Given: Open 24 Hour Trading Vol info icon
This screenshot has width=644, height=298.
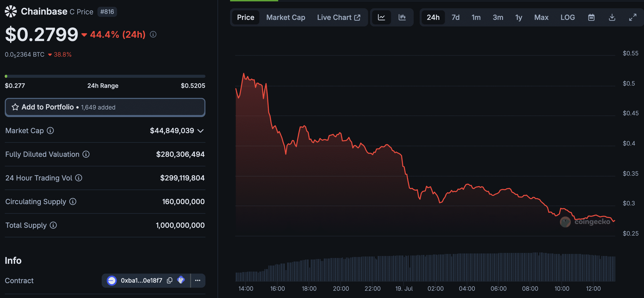Looking at the screenshot, I should (79, 178).
